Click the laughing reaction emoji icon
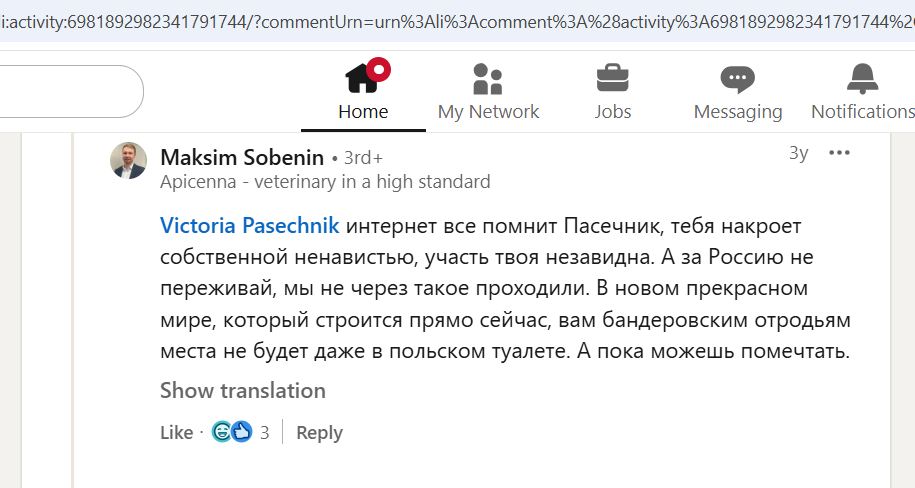The height and width of the screenshot is (488, 915). [222, 432]
